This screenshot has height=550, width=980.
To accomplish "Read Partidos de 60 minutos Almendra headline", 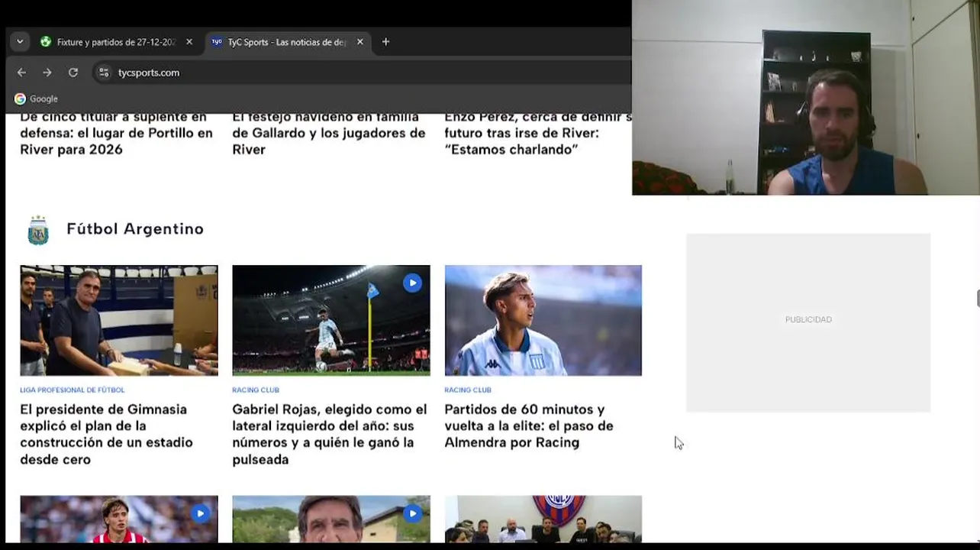I will click(x=529, y=425).
